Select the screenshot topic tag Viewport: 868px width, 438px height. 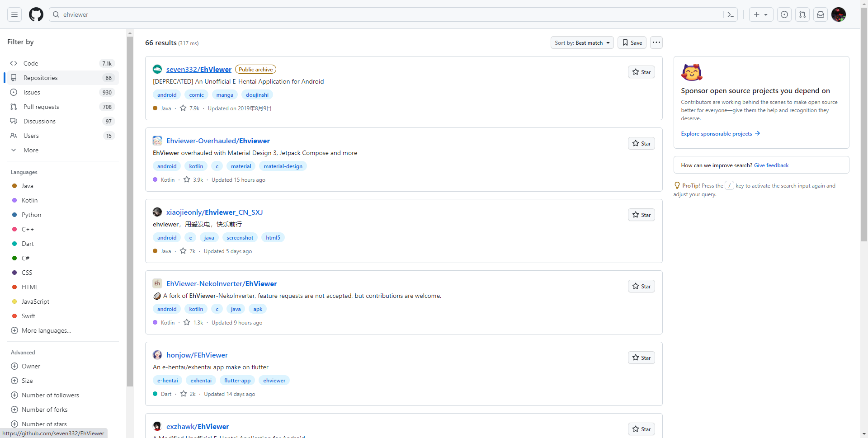(240, 238)
